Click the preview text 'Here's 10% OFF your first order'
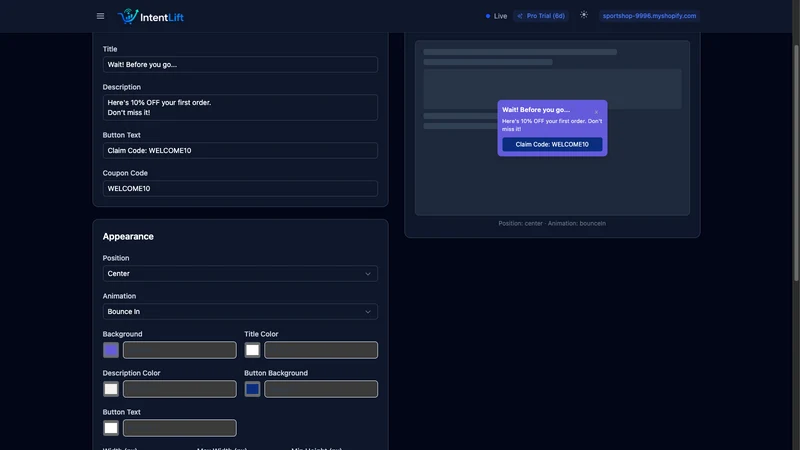Viewport: 800px width, 450px height. click(x=545, y=121)
